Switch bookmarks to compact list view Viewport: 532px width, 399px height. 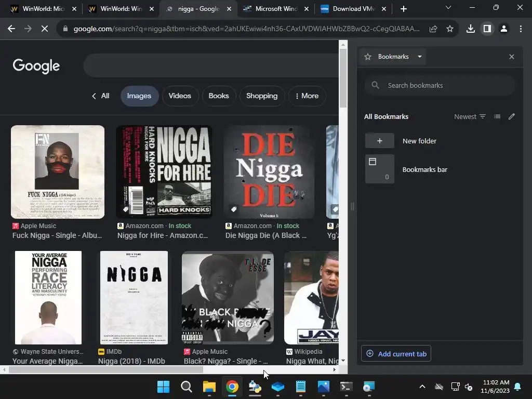(x=497, y=117)
